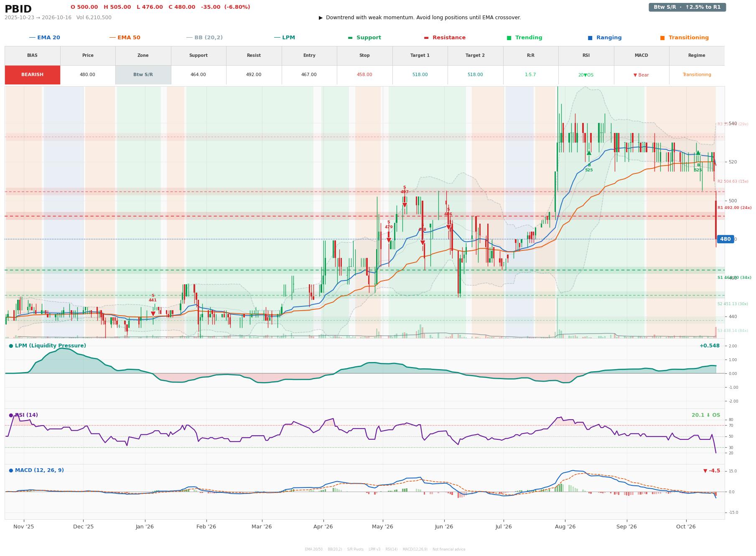
Task: Click the Regime column header
Action: coord(697,56)
